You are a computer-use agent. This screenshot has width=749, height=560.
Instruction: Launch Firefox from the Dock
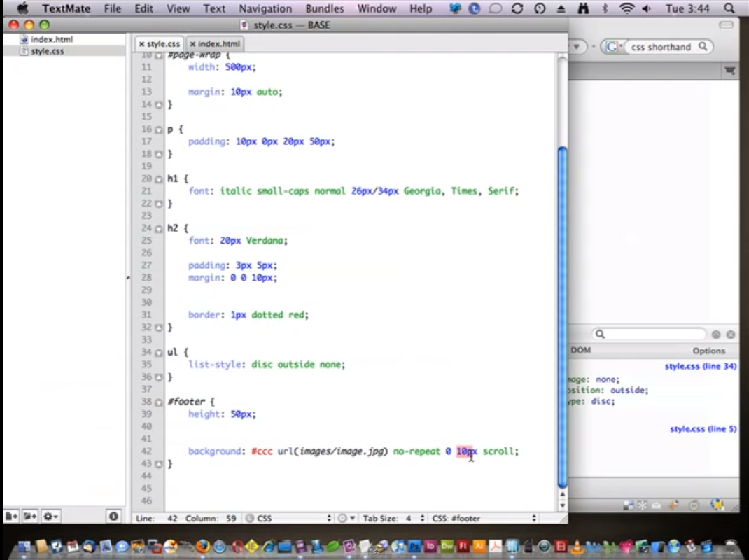tap(202, 547)
